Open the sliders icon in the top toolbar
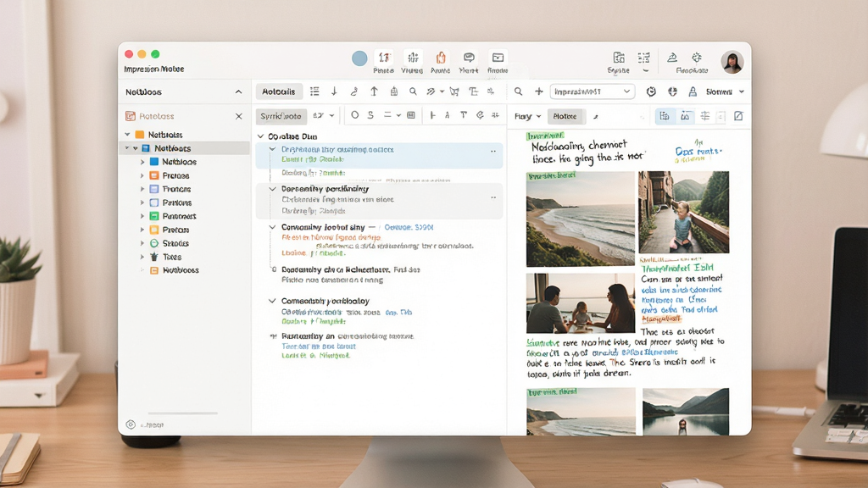Viewport: 868px width, 488px height. 413,58
